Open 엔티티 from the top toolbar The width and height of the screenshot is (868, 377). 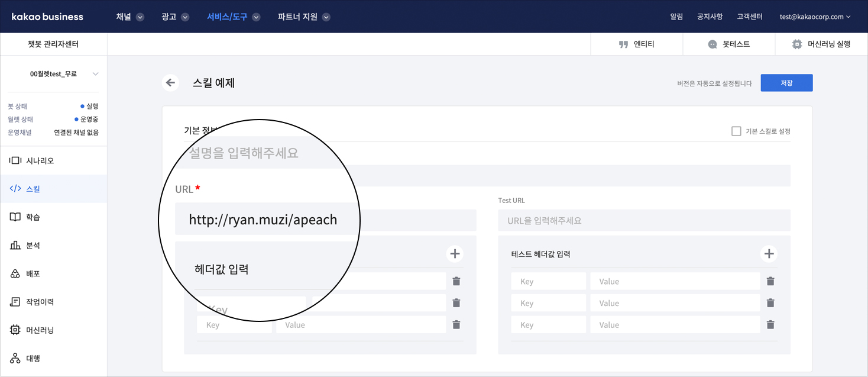click(637, 44)
